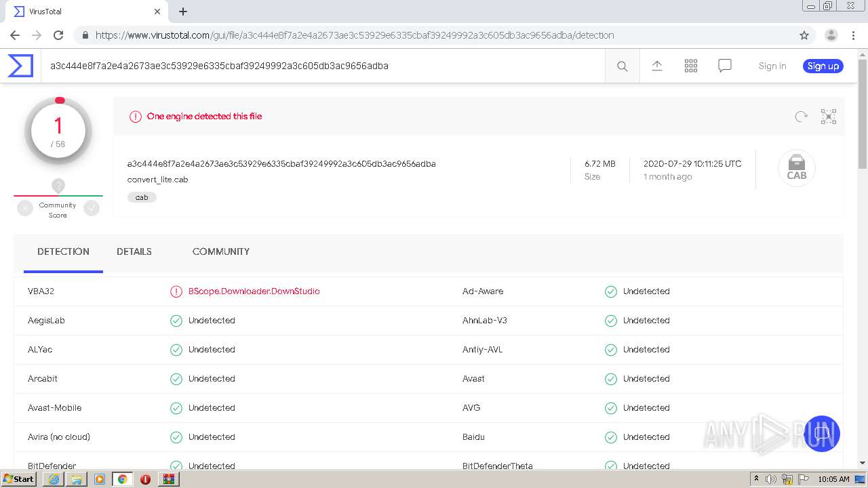
Task: Click the reanalyze refresh icon
Action: [802, 117]
